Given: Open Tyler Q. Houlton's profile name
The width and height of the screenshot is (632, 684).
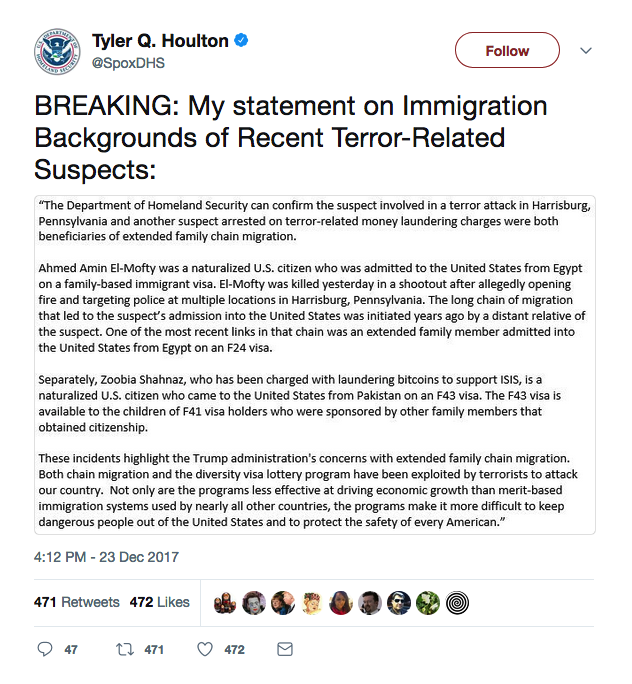Looking at the screenshot, I should tap(160, 41).
